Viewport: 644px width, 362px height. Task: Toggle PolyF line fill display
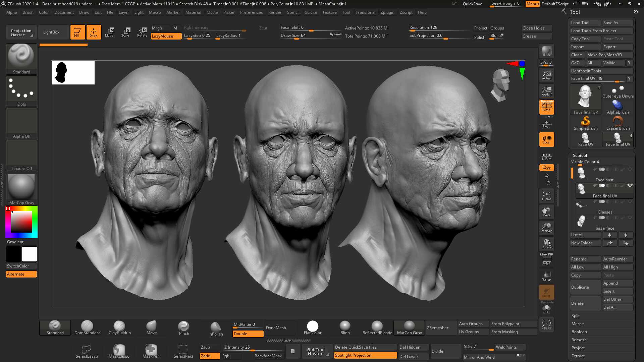[x=546, y=259]
